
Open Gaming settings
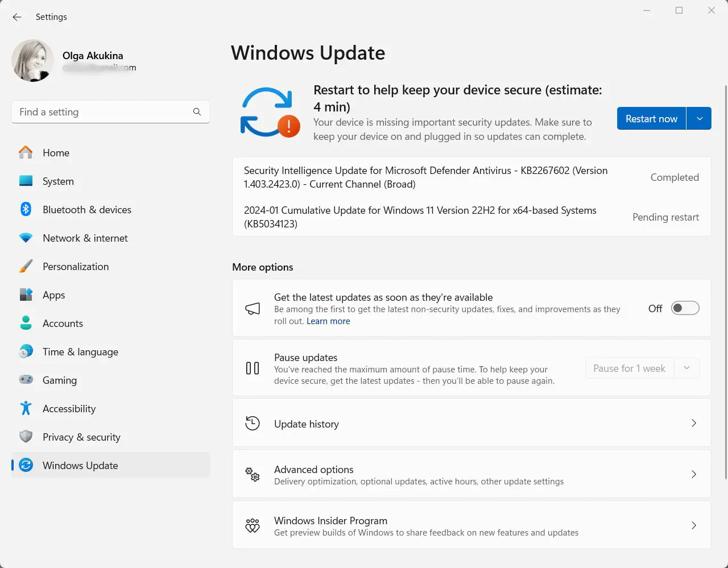111,380
